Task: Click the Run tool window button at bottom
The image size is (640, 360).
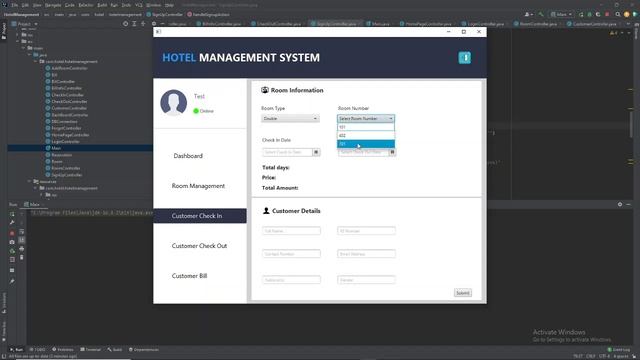Action: [17, 350]
